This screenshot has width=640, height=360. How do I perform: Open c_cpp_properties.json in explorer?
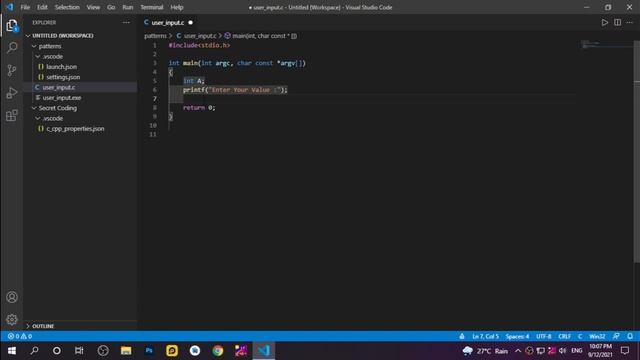75,129
